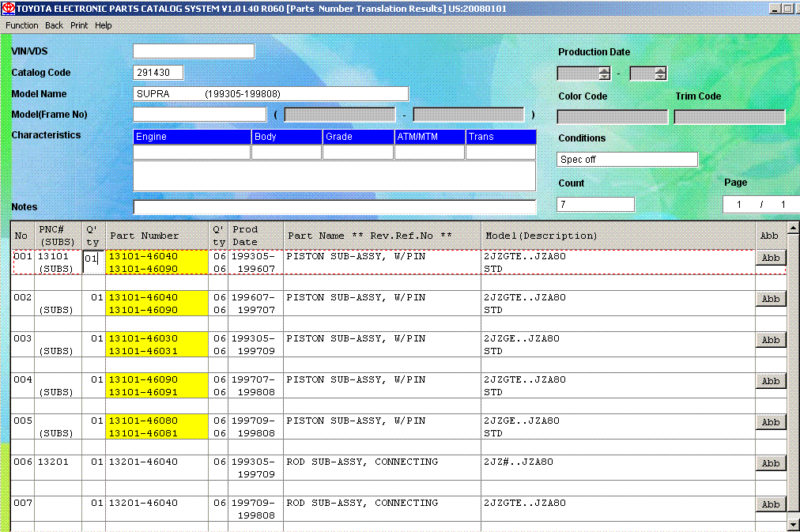This screenshot has width=800, height=532.
Task: Click the table scrollbar up arrow
Action: click(x=793, y=228)
